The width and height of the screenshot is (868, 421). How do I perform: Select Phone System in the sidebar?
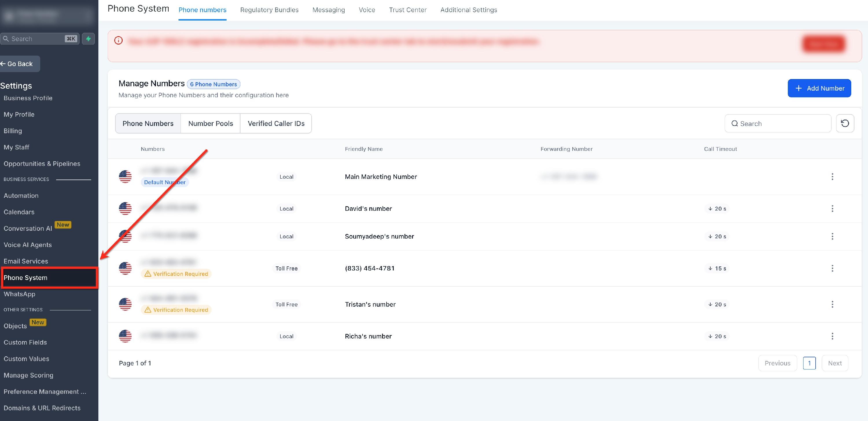click(49, 278)
